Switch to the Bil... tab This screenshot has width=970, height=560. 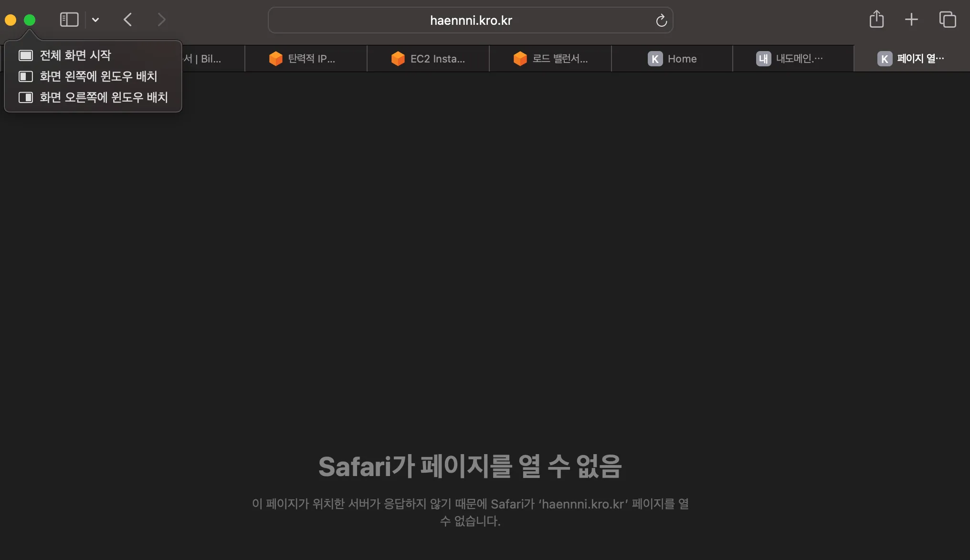click(x=210, y=59)
